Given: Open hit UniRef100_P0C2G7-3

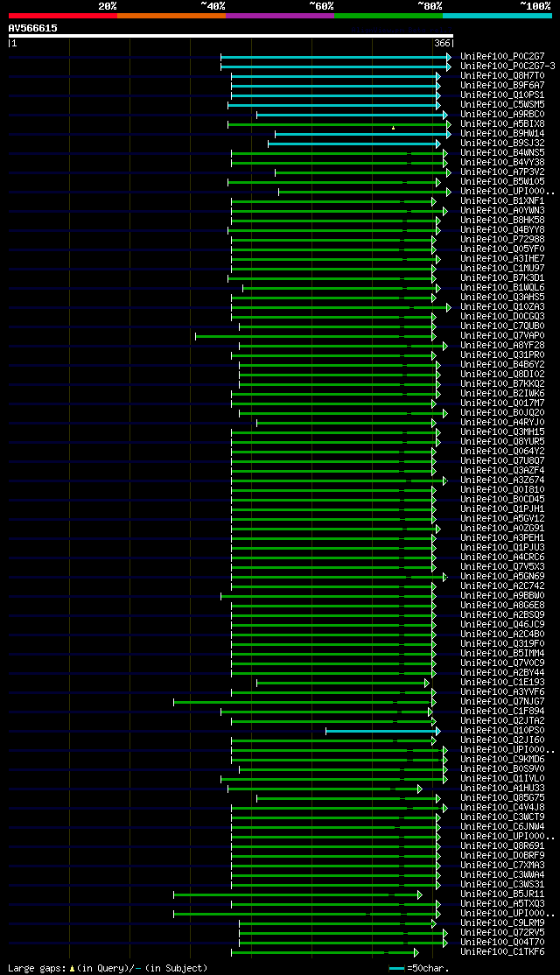Looking at the screenshot, I should [x=507, y=66].
